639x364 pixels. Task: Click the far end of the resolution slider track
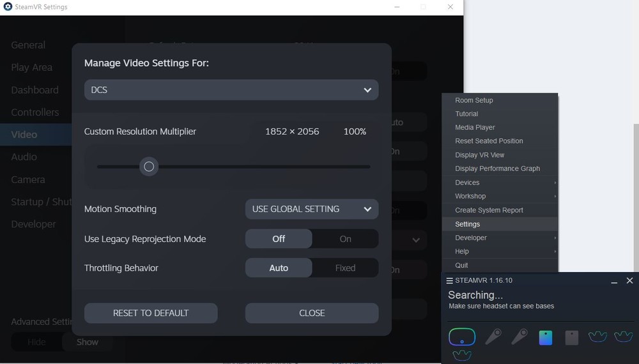(x=368, y=167)
